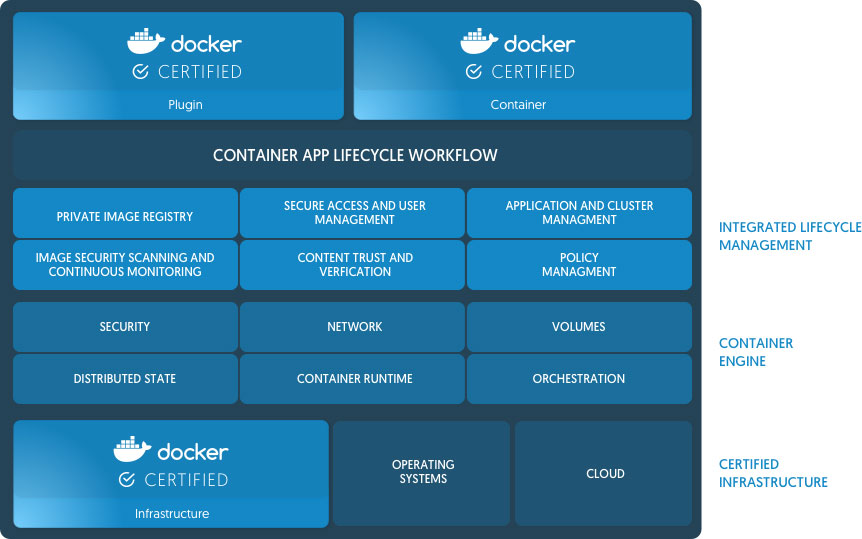The width and height of the screenshot is (862, 539).
Task: Select the Infrastructure label on the bottom card
Action: (172, 514)
